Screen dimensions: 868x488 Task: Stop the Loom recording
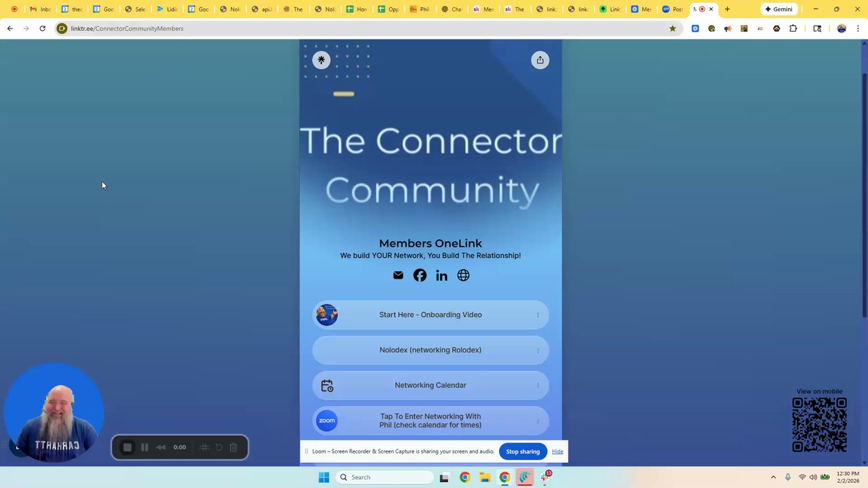point(127,447)
